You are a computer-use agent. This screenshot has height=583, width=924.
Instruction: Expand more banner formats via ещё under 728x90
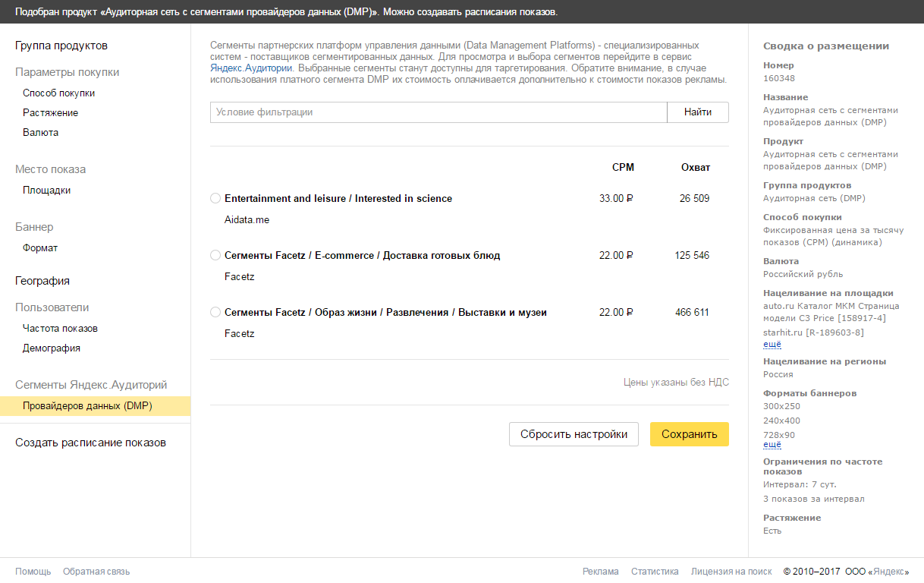click(x=772, y=445)
